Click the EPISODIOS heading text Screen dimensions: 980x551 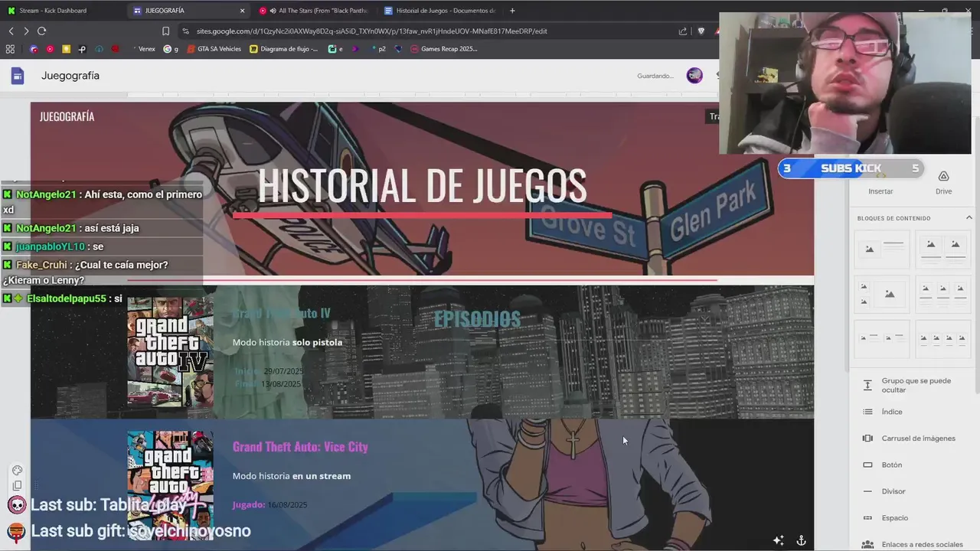point(477,319)
